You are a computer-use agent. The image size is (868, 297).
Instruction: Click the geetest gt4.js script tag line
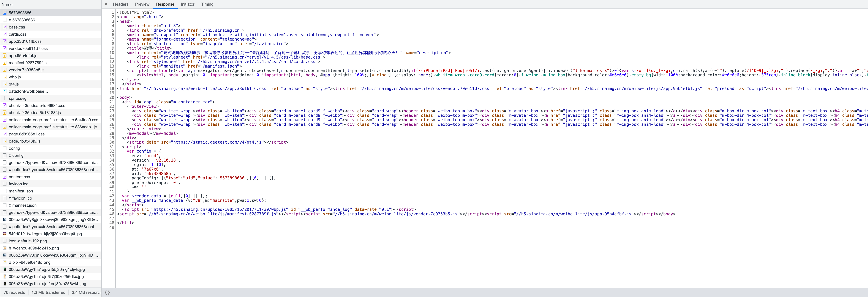click(x=208, y=142)
